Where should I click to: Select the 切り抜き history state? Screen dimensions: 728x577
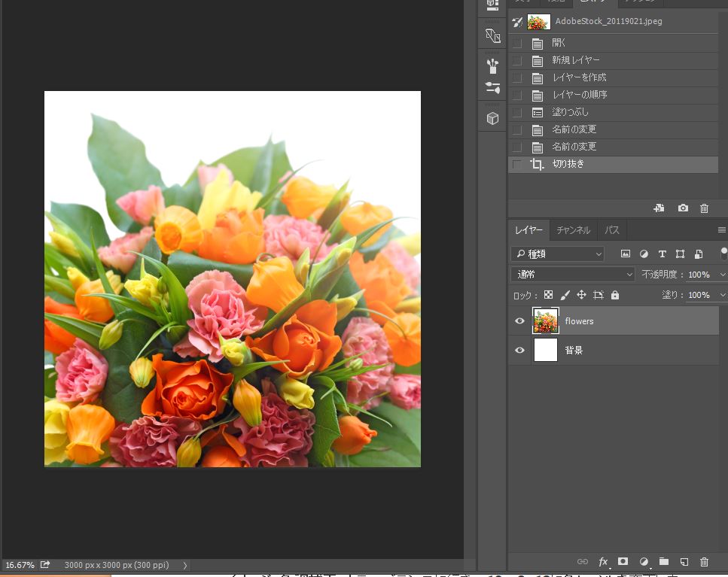(x=613, y=164)
